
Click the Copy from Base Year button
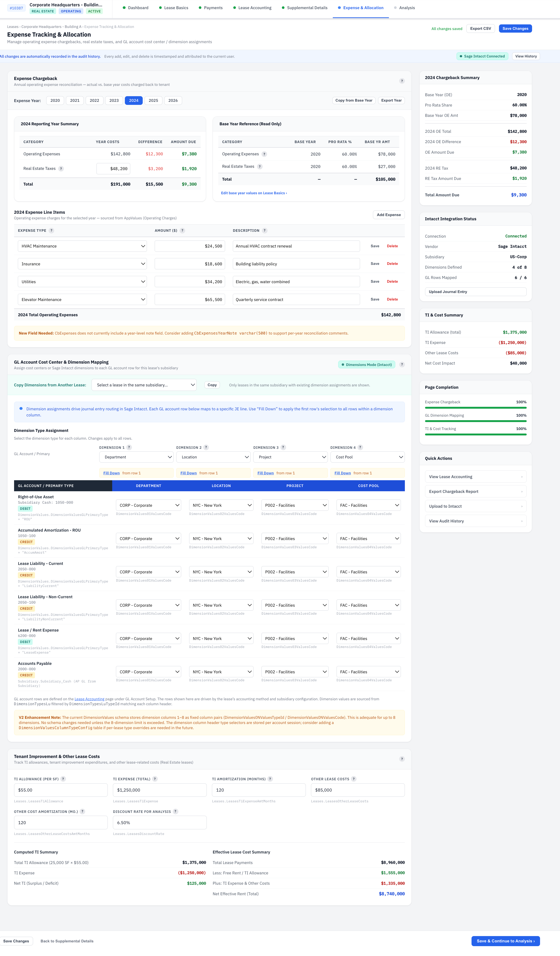[354, 100]
